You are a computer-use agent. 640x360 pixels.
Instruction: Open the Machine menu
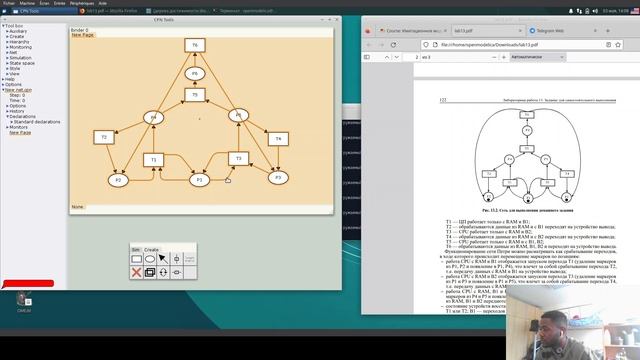click(x=27, y=3)
